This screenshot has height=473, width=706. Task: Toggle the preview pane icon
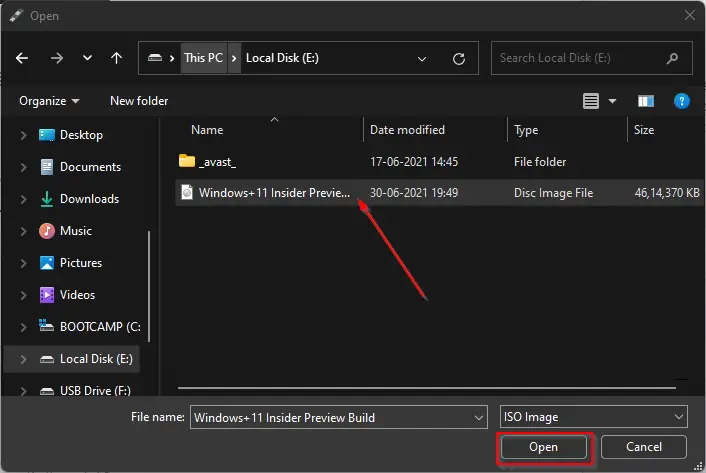pos(646,101)
